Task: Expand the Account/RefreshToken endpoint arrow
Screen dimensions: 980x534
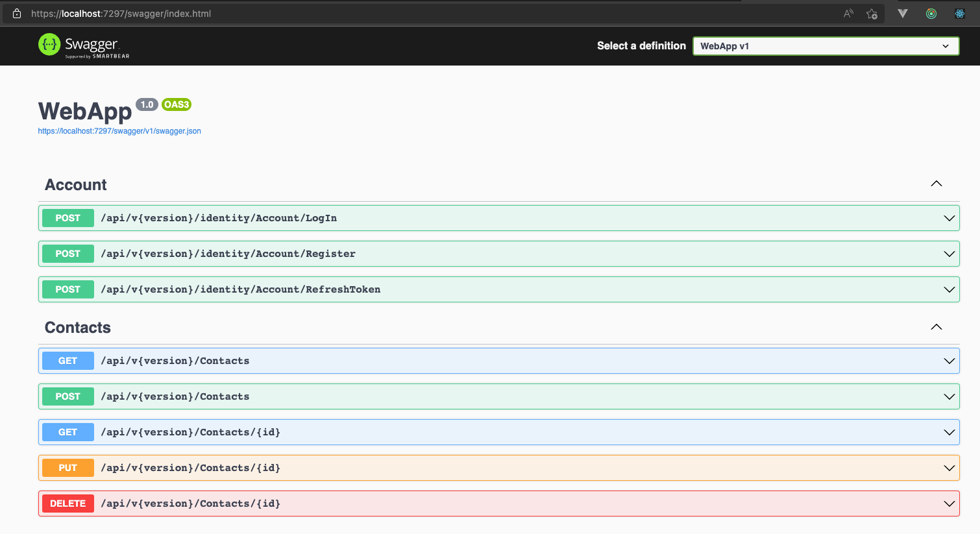Action: tap(949, 289)
